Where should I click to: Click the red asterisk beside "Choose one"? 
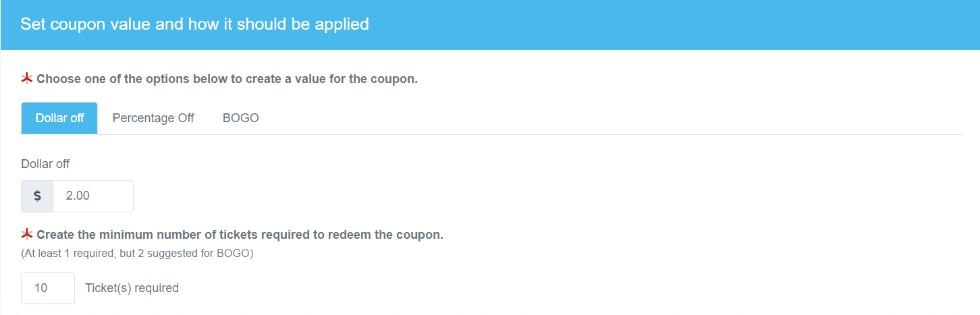(x=27, y=79)
